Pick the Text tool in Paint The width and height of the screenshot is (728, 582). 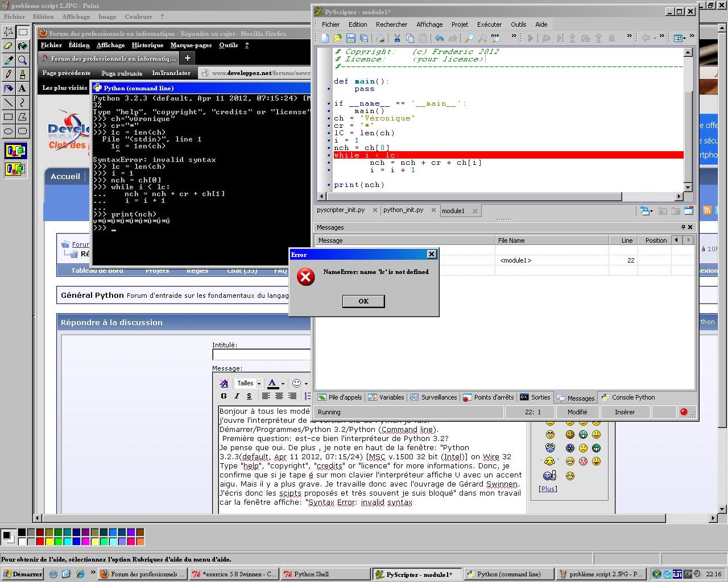[22, 89]
